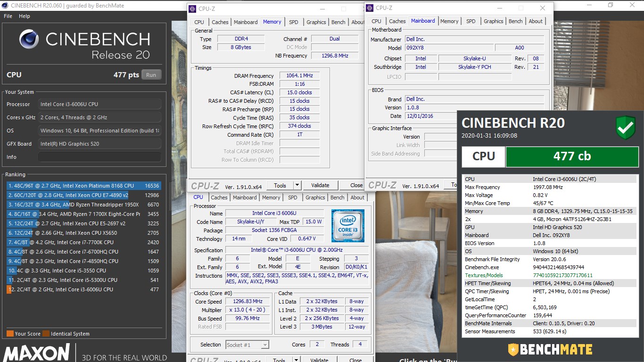Select Bench tab in CPU-Z Memory window
Viewport: 644px width, 362px height.
pyautogui.click(x=338, y=22)
